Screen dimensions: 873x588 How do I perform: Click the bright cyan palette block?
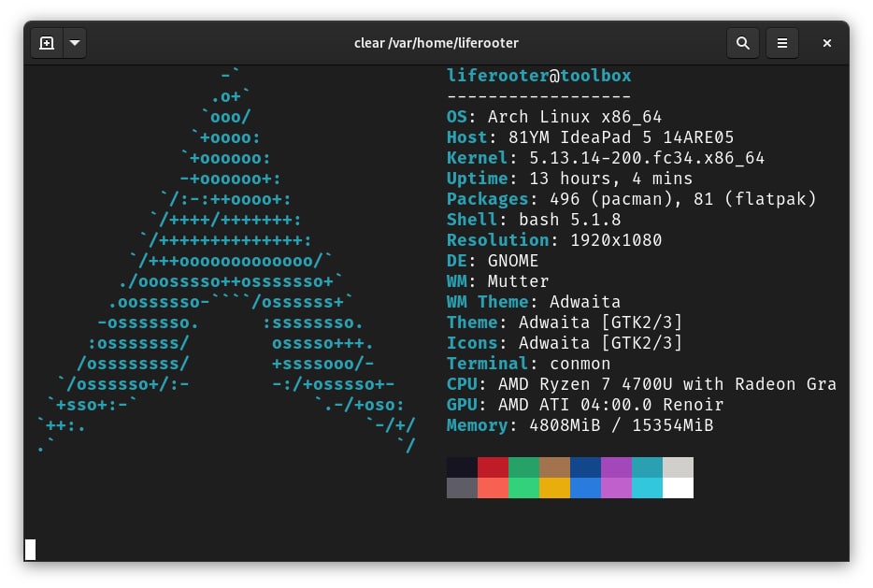coord(647,488)
